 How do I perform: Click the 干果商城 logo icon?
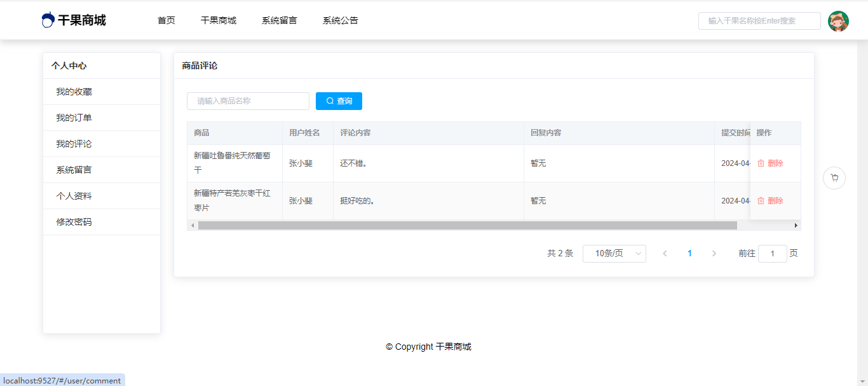[x=48, y=20]
